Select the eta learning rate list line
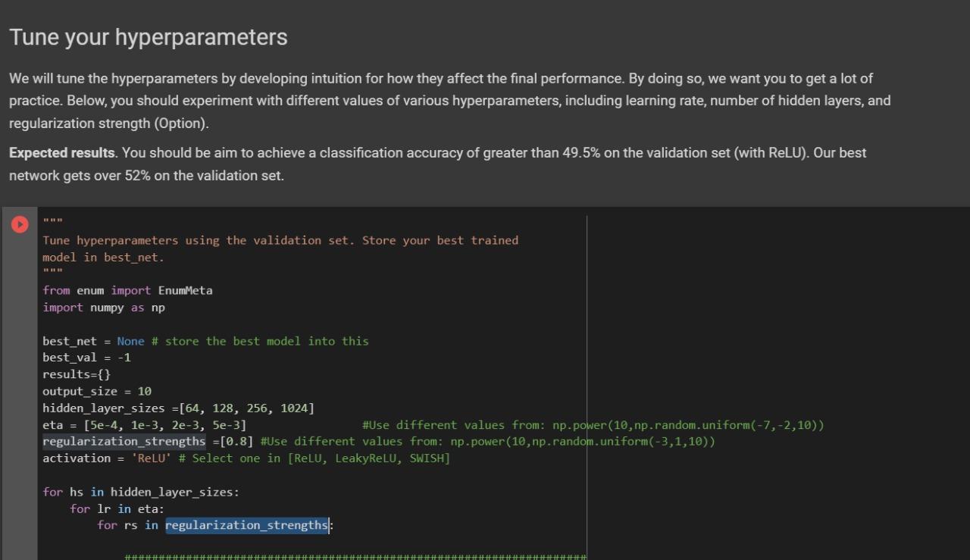The image size is (970, 560). [144, 424]
